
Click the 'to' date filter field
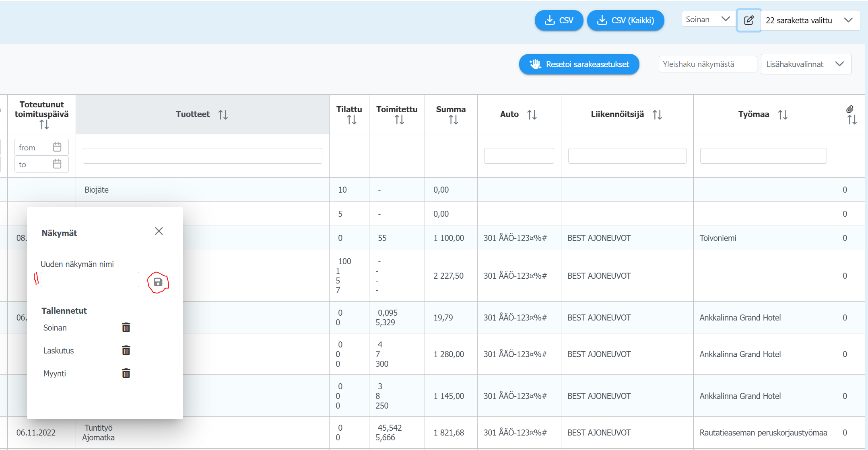[41, 164]
